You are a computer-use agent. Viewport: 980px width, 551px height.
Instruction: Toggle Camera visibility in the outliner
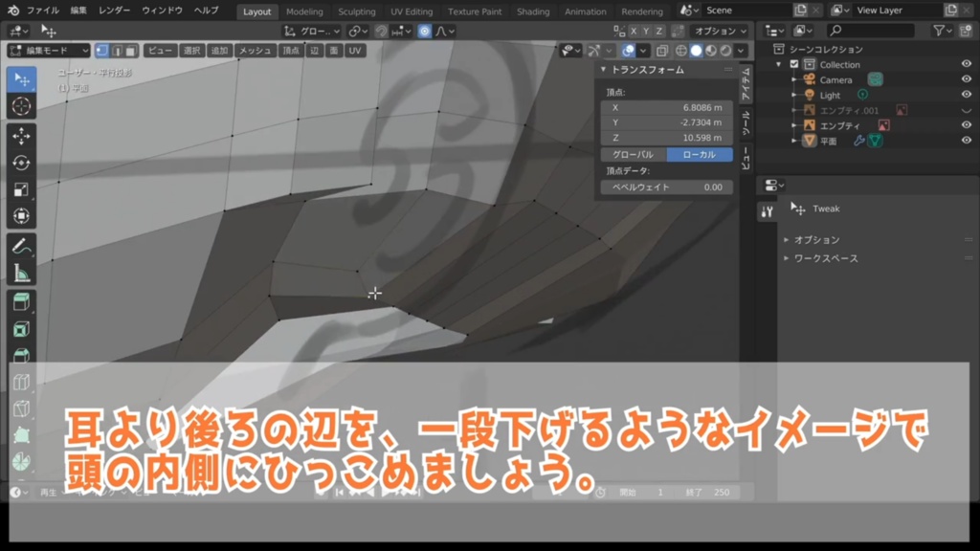click(x=966, y=79)
